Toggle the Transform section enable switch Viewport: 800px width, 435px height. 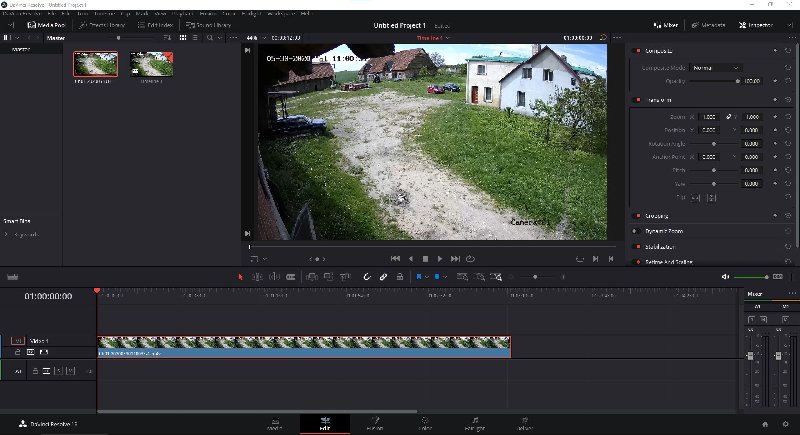pos(637,100)
